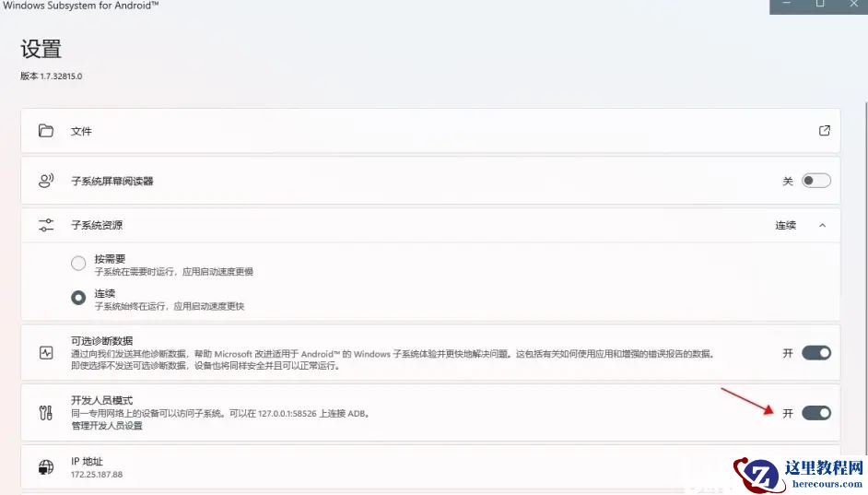Click the screen reader icon for 子系统屏幕阅读器
Viewport: 868px width, 495px height.
(46, 181)
